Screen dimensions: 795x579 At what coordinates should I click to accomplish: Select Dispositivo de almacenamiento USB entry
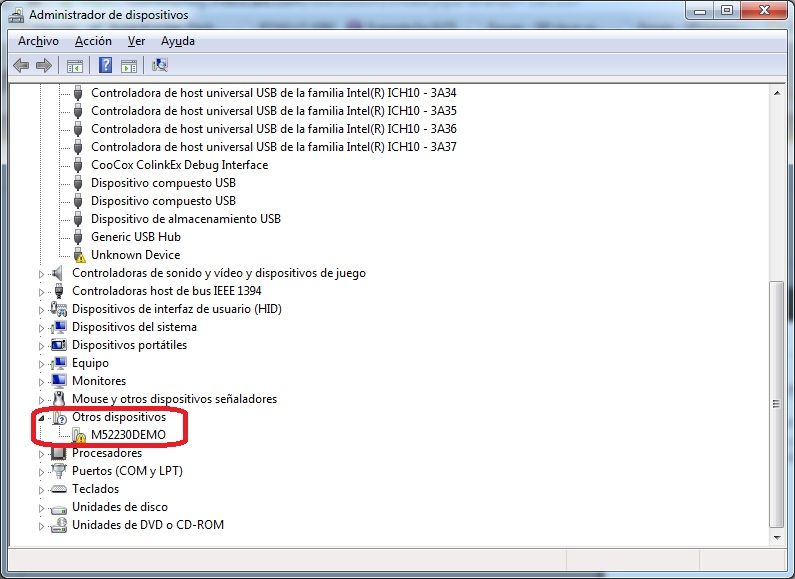[186, 219]
